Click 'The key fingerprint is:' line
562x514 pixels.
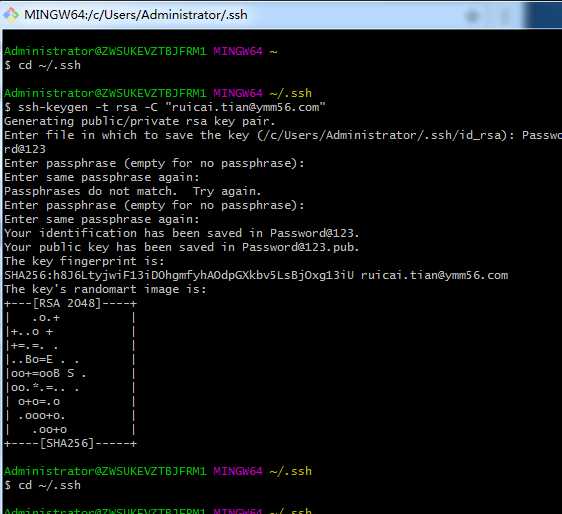click(x=84, y=261)
